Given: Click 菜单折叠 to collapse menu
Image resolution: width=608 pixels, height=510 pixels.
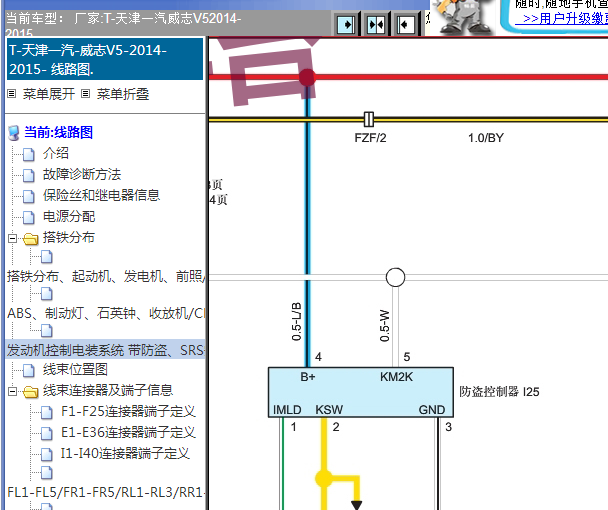Looking at the screenshot, I should (x=123, y=94).
